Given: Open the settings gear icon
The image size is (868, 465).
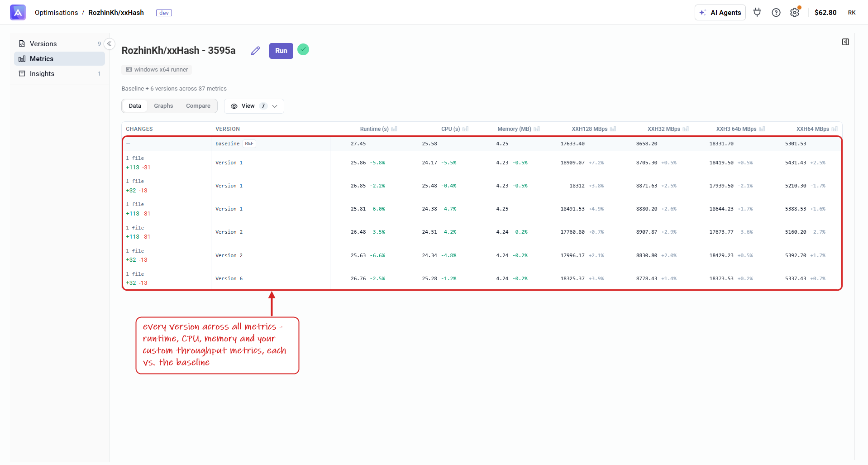Looking at the screenshot, I should coord(795,12).
